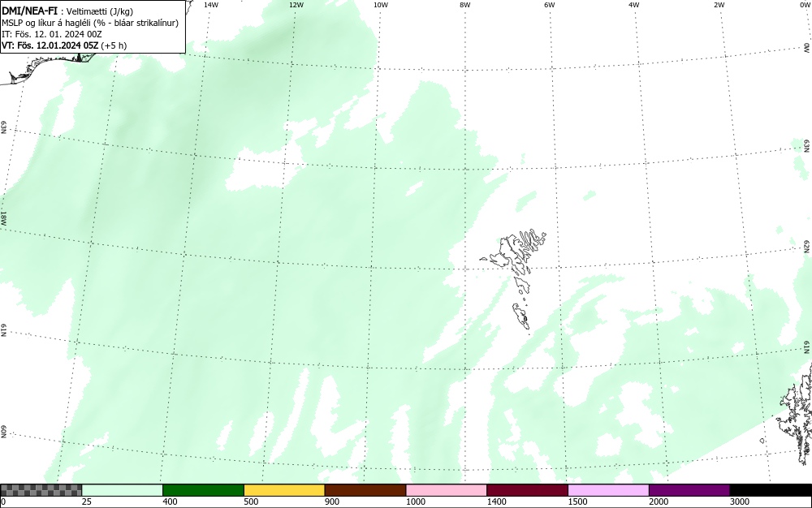Click Suðuroy, the southernmost Faroe island
The height and width of the screenshot is (508, 812).
(x=520, y=316)
